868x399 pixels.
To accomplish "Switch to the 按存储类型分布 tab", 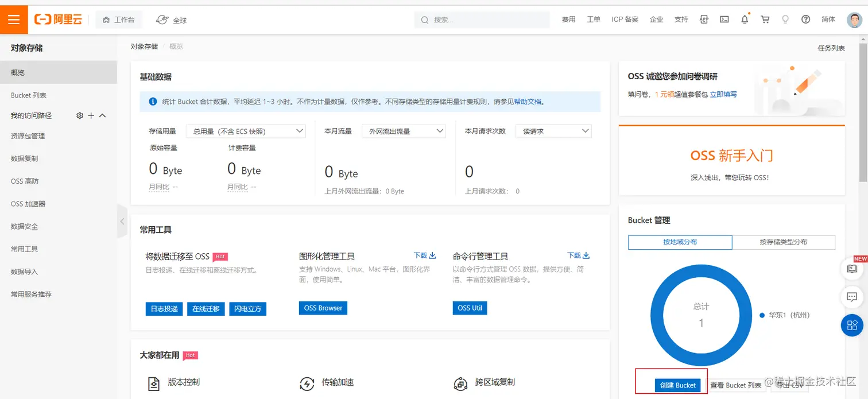I will point(784,242).
